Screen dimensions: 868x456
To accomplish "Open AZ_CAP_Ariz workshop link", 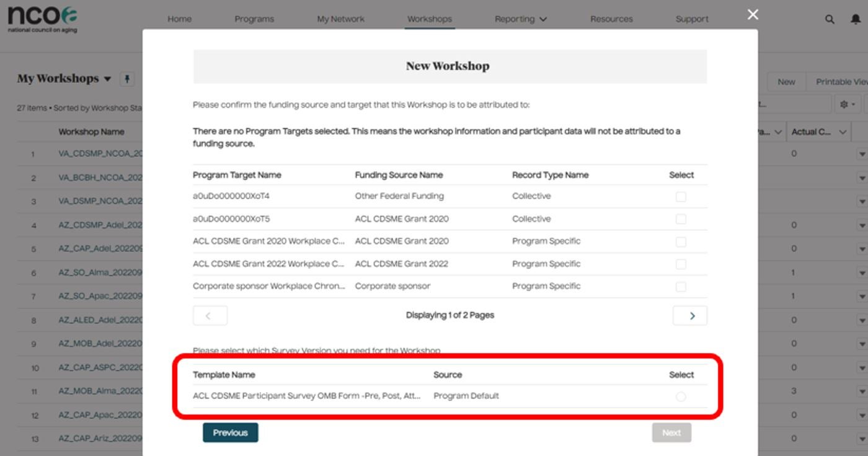I will 100,439.
